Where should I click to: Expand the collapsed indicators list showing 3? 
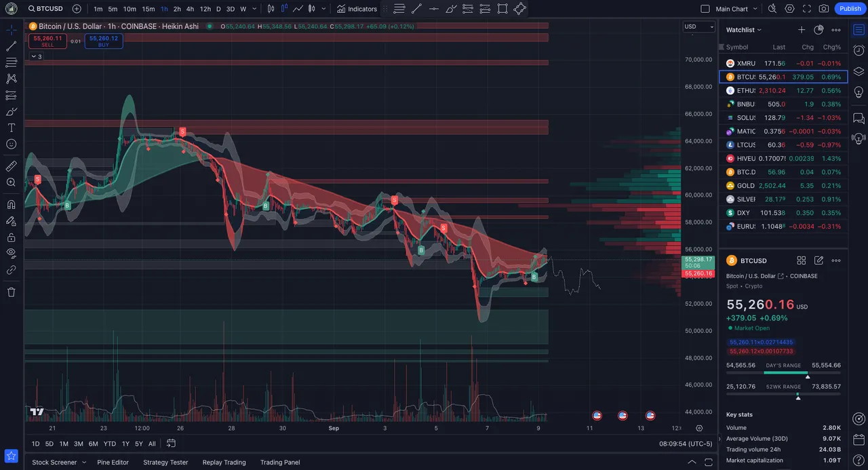tap(37, 56)
